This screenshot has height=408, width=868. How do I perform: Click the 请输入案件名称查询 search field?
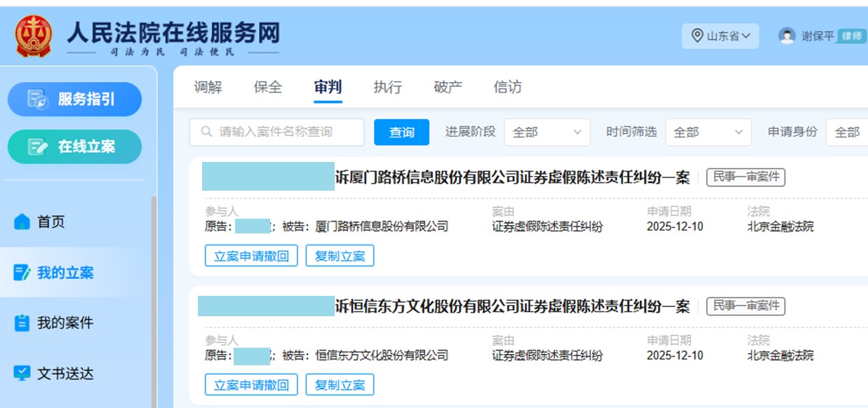point(276,132)
